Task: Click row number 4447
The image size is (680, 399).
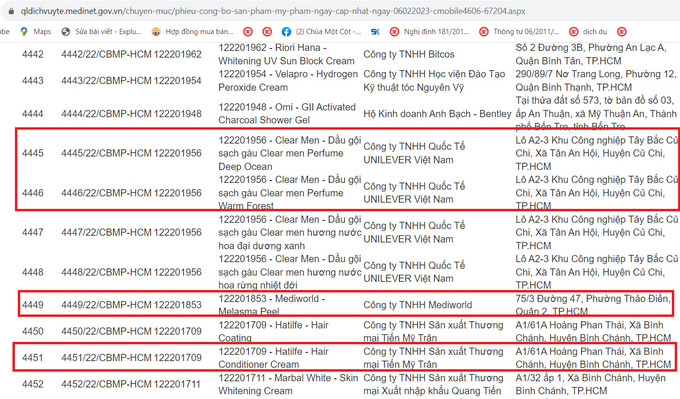Action: point(33,232)
